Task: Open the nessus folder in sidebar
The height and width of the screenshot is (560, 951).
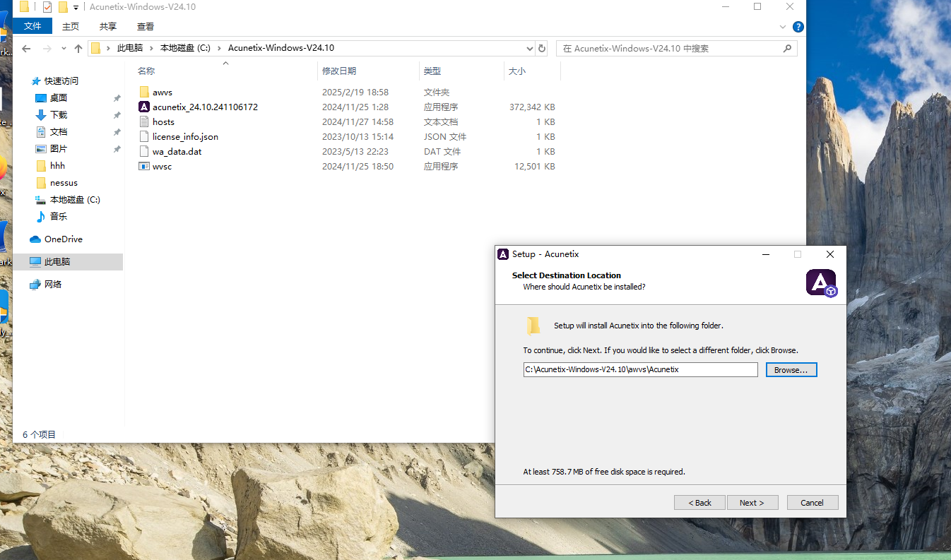Action: pos(64,183)
